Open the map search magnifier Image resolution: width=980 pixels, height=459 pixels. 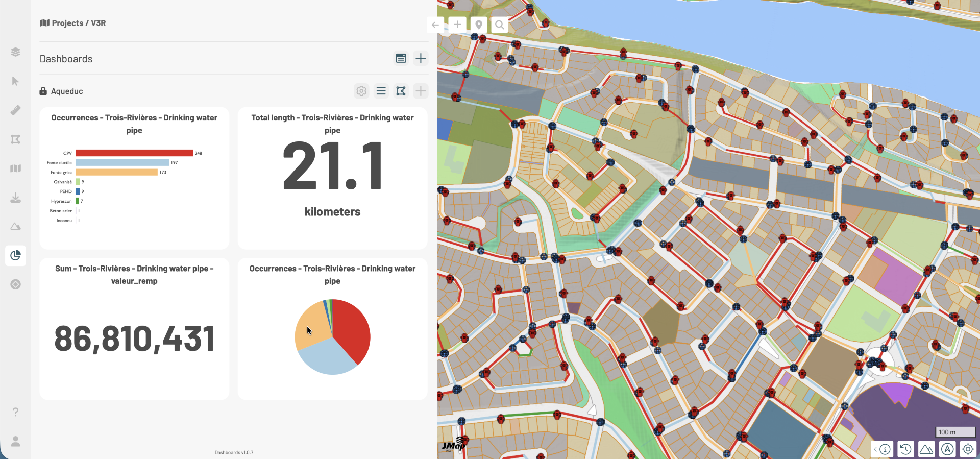500,25
